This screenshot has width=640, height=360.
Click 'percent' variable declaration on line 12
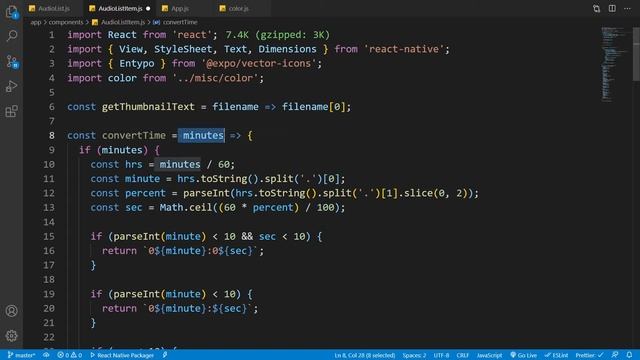click(145, 193)
